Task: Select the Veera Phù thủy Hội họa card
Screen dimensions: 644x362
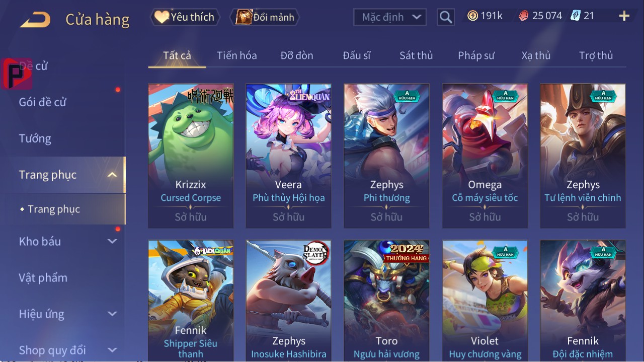Action: coord(288,156)
